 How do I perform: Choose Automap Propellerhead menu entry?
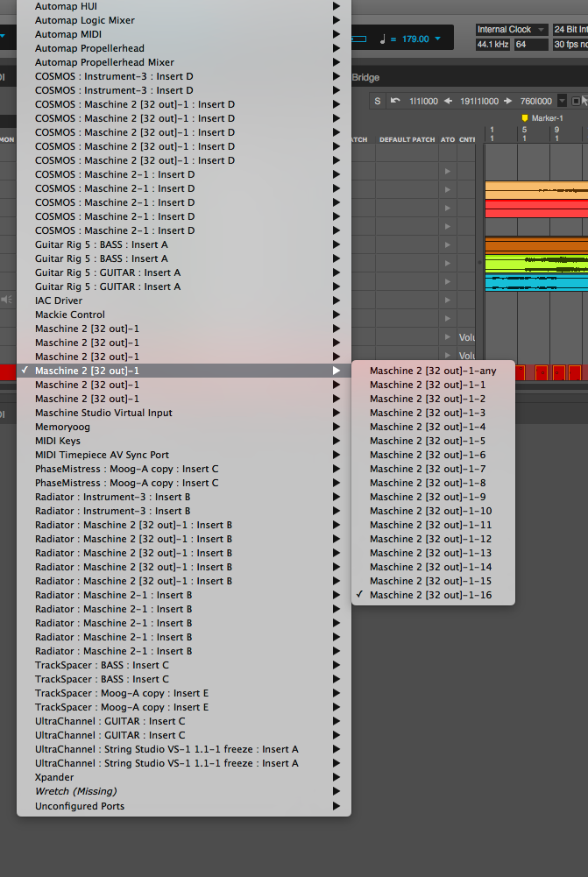point(184,48)
